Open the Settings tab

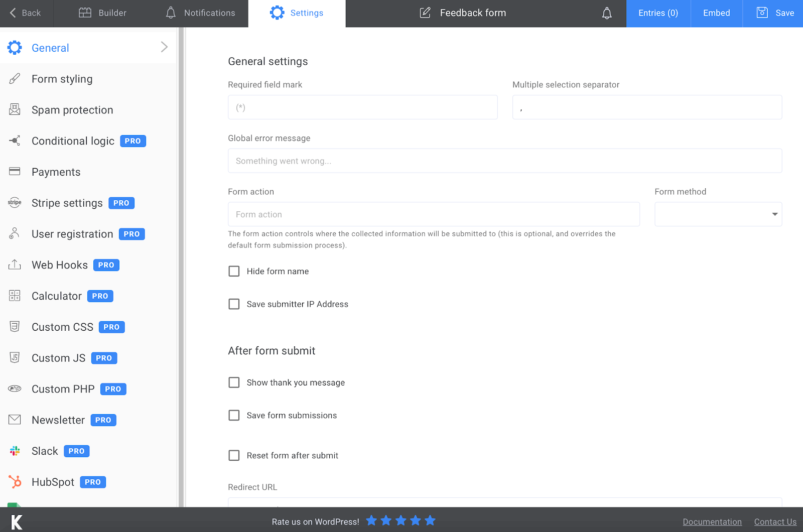coord(297,13)
